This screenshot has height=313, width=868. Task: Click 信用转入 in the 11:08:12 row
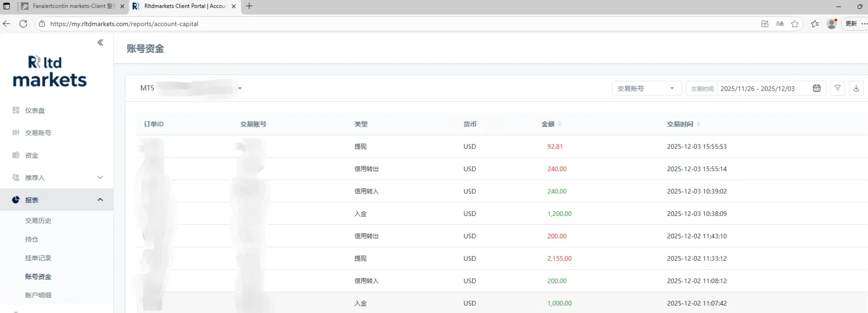[366, 281]
